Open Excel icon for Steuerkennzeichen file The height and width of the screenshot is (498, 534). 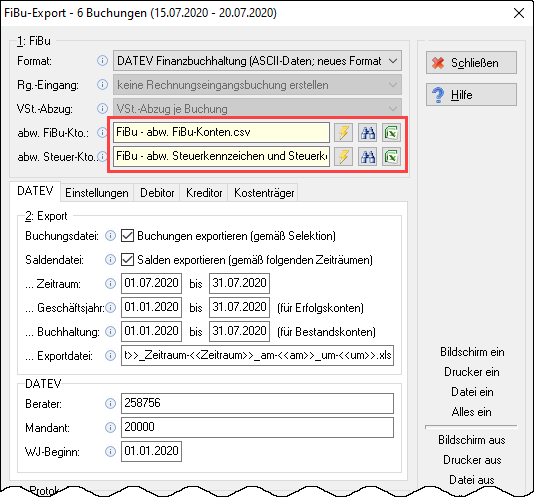(x=391, y=157)
